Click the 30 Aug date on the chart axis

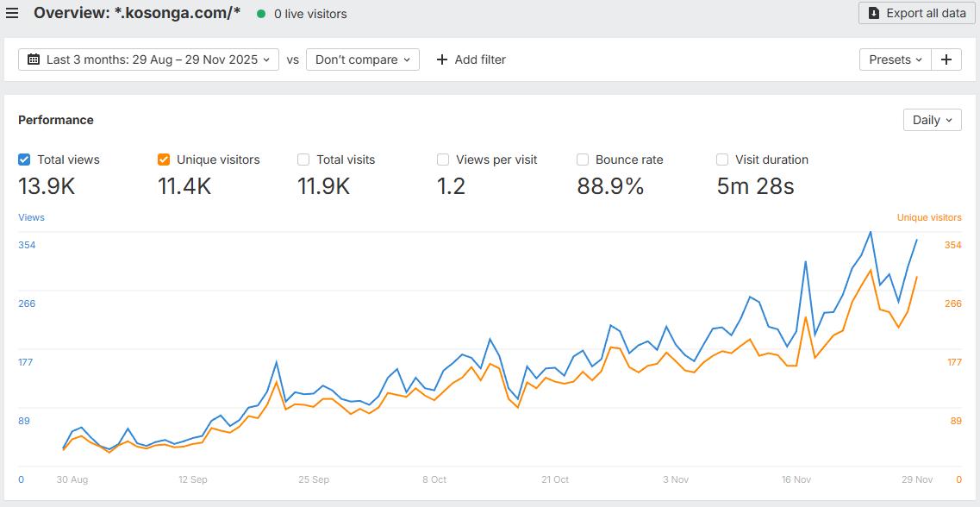72,479
